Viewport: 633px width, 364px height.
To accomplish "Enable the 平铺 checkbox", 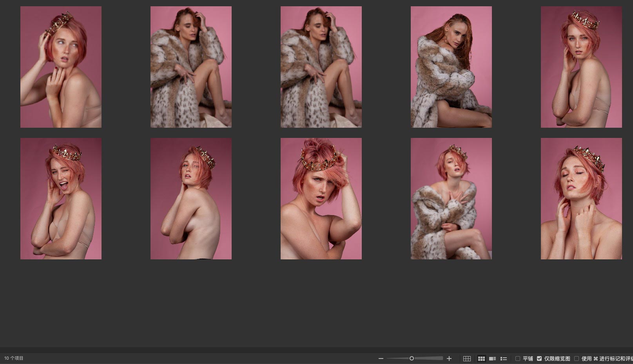I will click(518, 359).
